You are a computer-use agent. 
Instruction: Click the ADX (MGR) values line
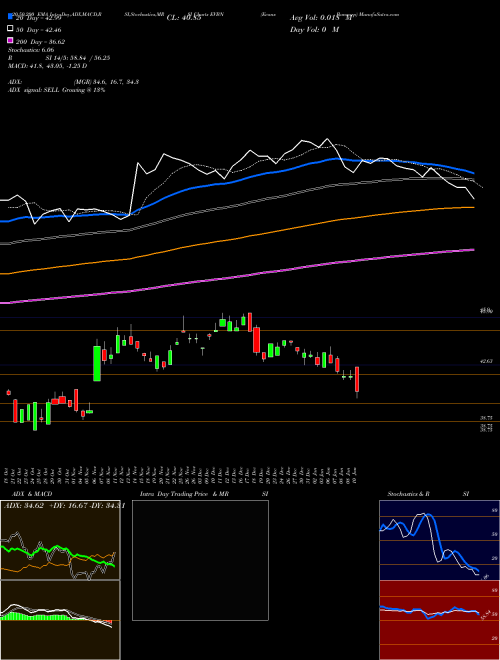pos(73,82)
